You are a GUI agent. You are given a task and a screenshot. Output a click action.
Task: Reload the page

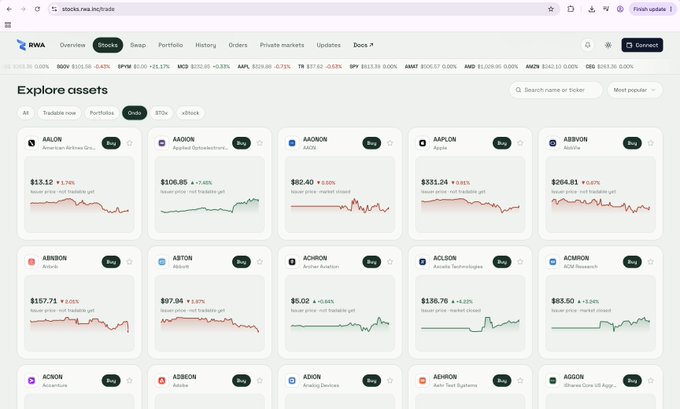37,9
